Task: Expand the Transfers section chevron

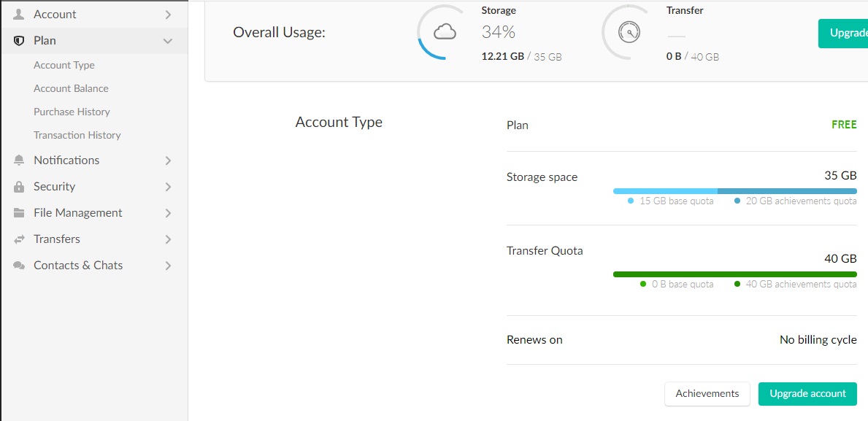Action: [x=168, y=239]
